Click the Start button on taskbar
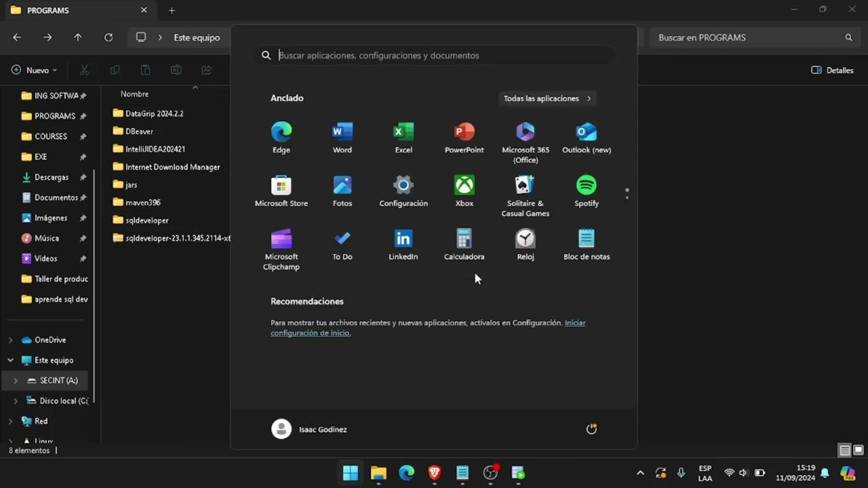The image size is (868, 488). (351, 472)
